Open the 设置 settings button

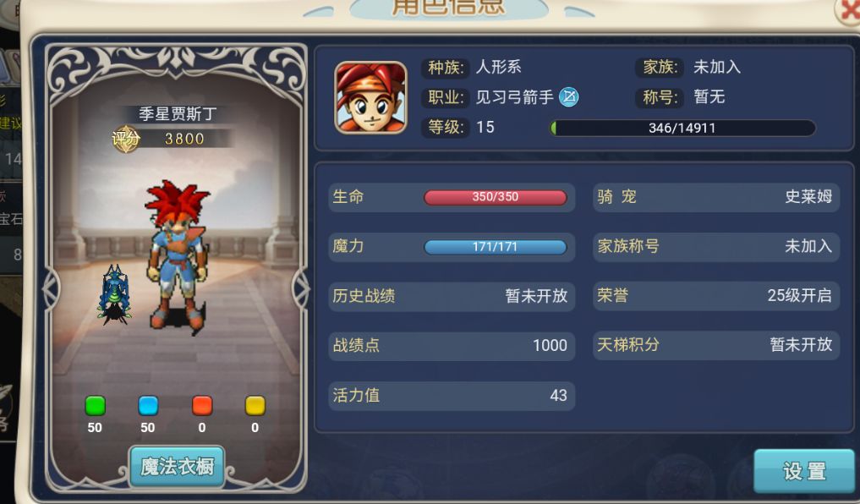click(804, 471)
